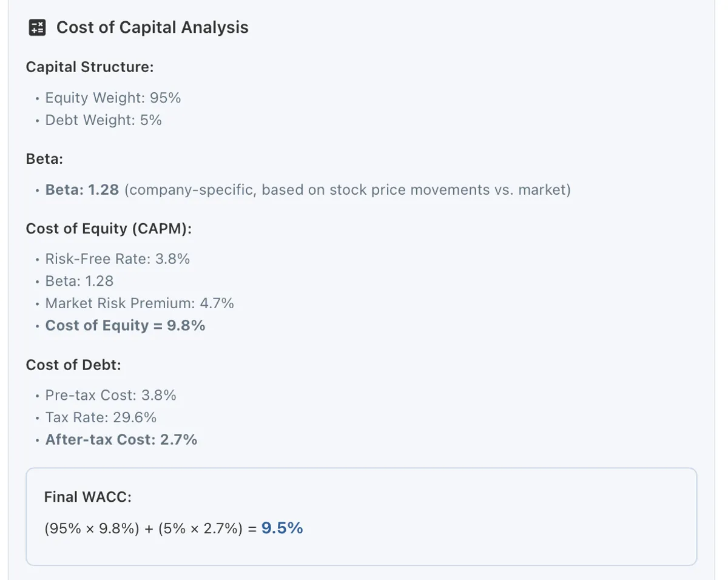728x580 pixels.
Task: Click the blue 9.5% WACC result
Action: coord(282,528)
